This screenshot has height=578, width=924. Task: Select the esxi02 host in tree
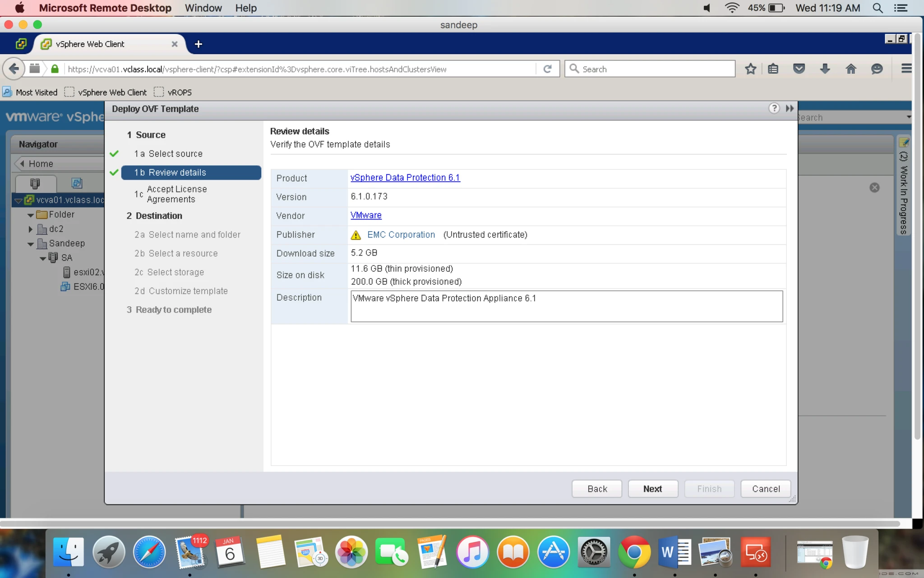(83, 272)
